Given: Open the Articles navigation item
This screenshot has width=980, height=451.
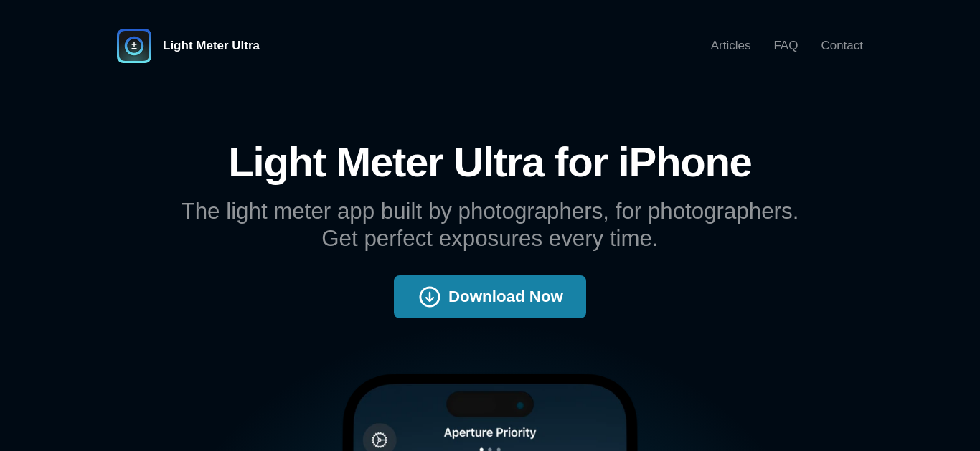Looking at the screenshot, I should (x=730, y=46).
